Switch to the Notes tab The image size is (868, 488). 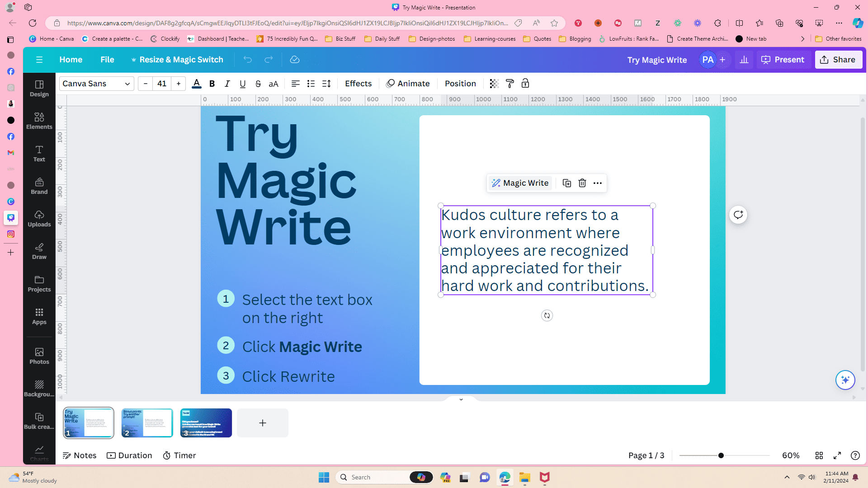point(80,455)
